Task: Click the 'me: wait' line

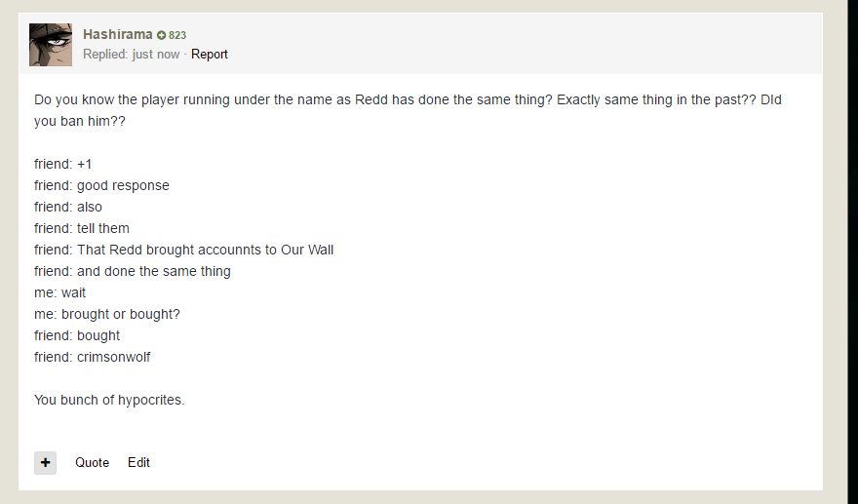Action: [60, 292]
